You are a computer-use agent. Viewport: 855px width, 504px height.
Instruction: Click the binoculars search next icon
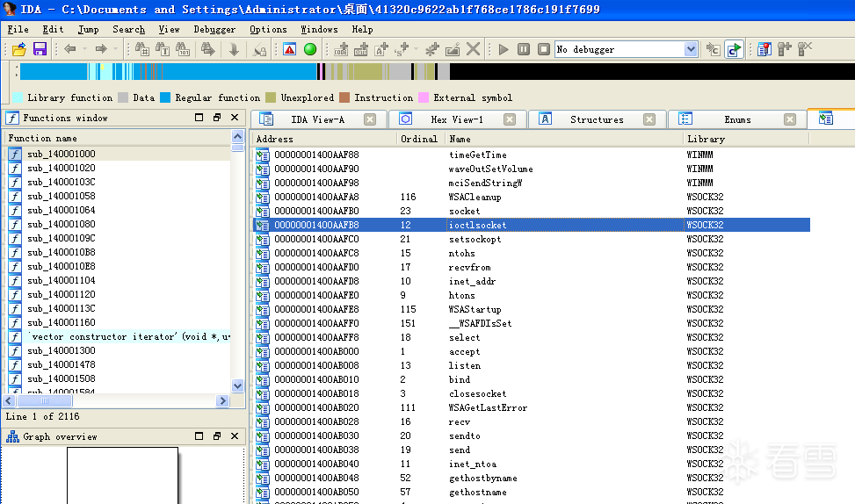click(x=207, y=49)
